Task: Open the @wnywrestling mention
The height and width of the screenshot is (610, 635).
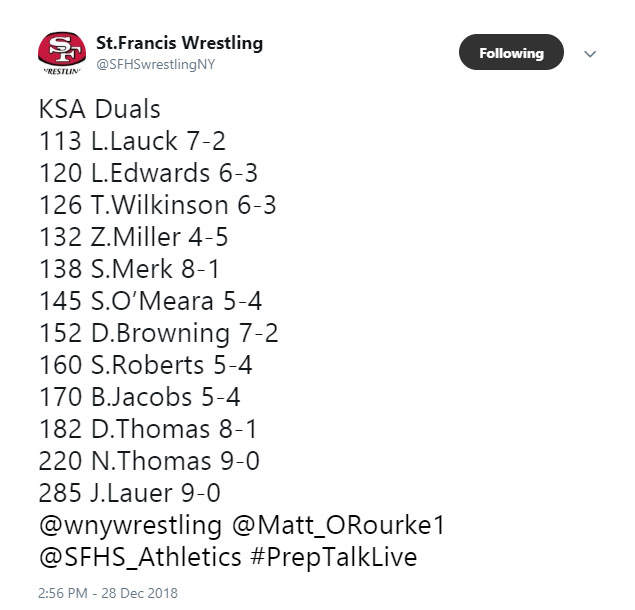Action: click(130, 525)
